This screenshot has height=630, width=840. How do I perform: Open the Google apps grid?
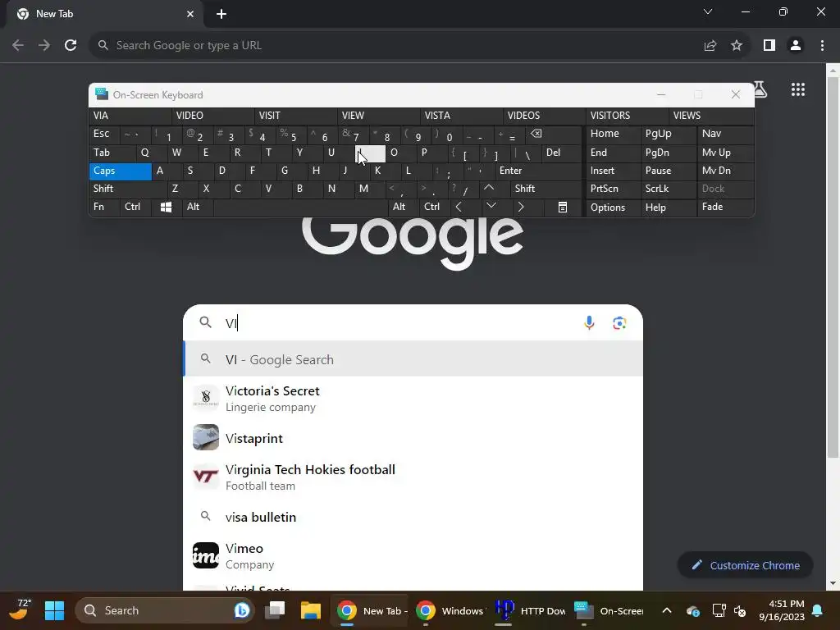tap(797, 89)
